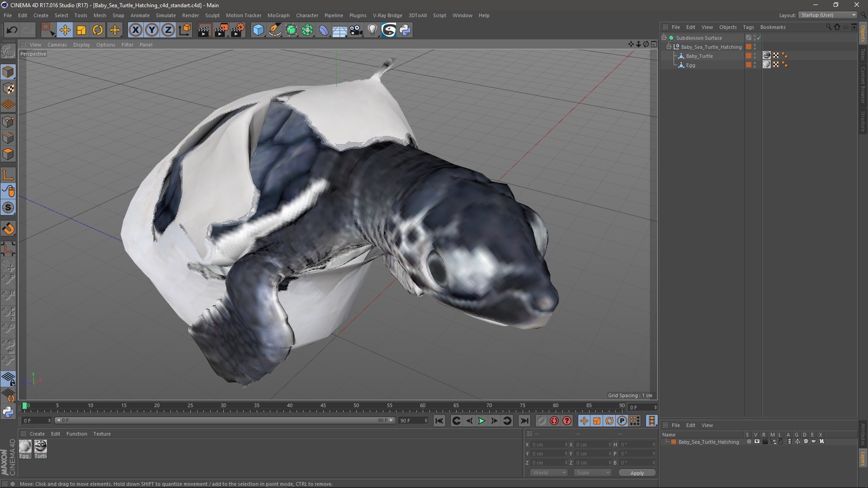Open the File menu
This screenshot has height=488, width=868.
pos(8,15)
